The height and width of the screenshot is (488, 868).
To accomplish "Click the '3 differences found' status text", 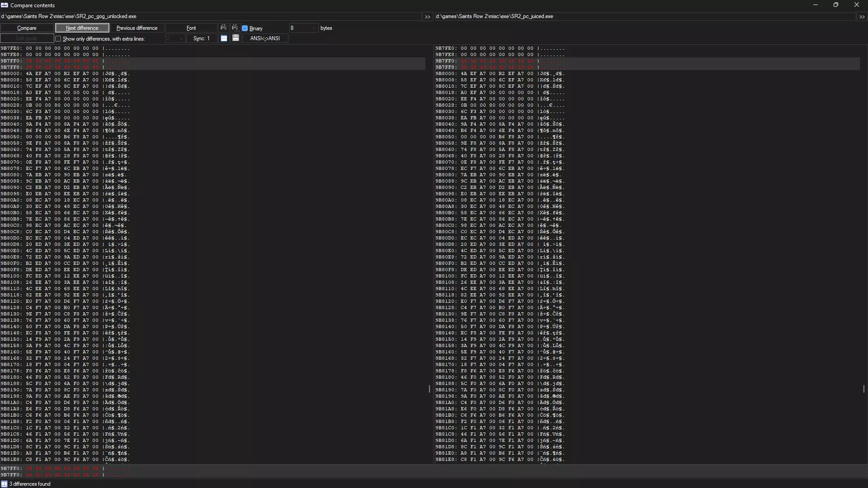I will (30, 484).
